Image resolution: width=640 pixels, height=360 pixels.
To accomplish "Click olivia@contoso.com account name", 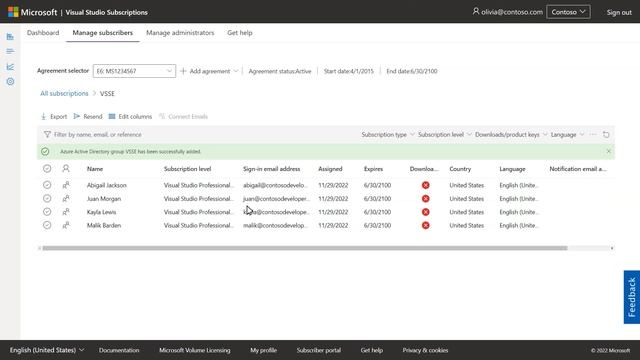I will (x=512, y=12).
